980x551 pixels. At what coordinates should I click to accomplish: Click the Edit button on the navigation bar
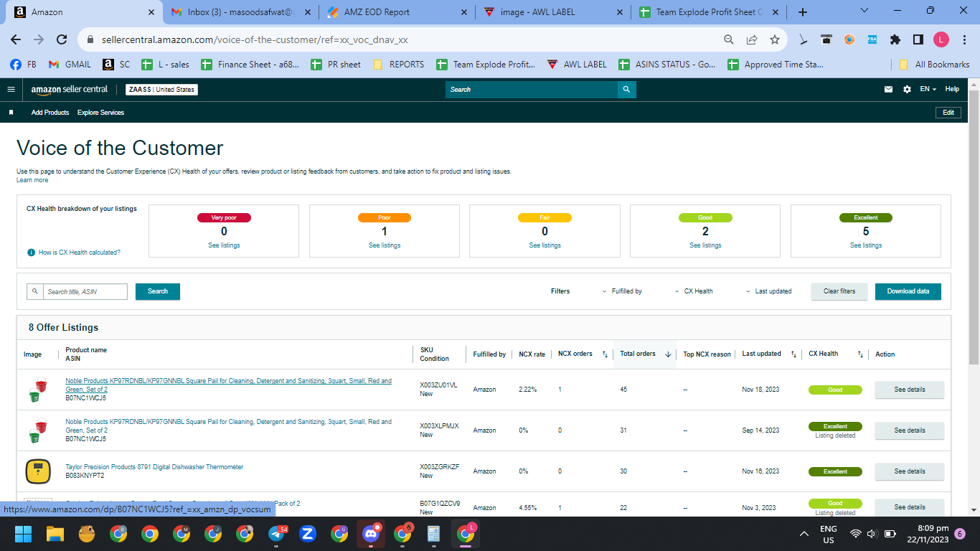click(x=948, y=113)
